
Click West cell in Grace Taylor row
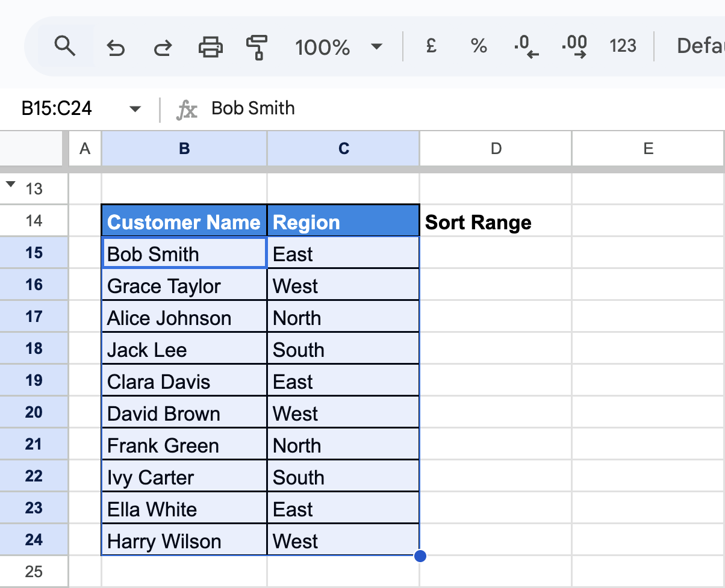[343, 285]
